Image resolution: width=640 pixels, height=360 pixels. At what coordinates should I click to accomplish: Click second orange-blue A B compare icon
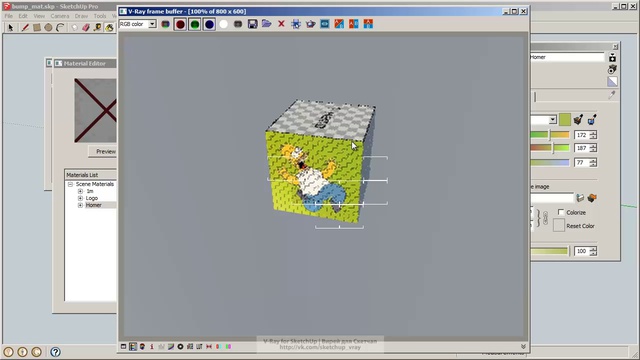(x=353, y=24)
